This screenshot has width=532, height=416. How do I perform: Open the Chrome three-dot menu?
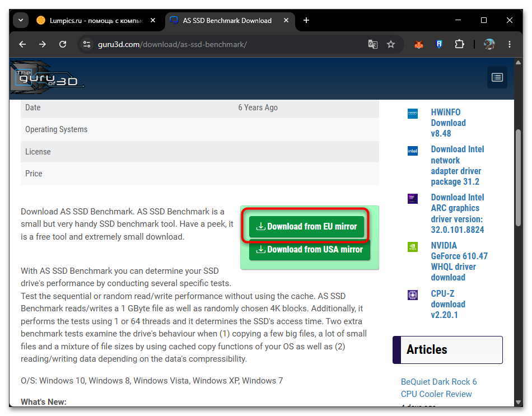click(x=509, y=44)
